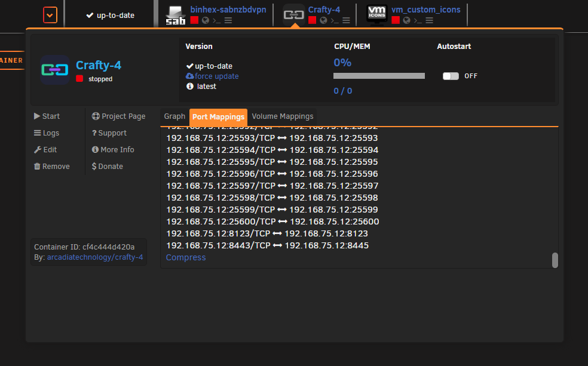Image resolution: width=588 pixels, height=366 pixels.
Task: Click the CPU/MEM usage bar
Action: (x=379, y=76)
